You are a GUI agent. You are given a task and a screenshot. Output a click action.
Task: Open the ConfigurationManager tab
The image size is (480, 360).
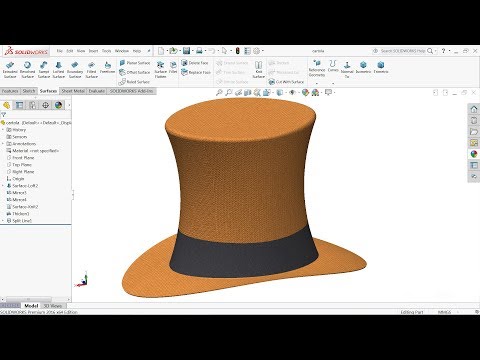(32, 105)
